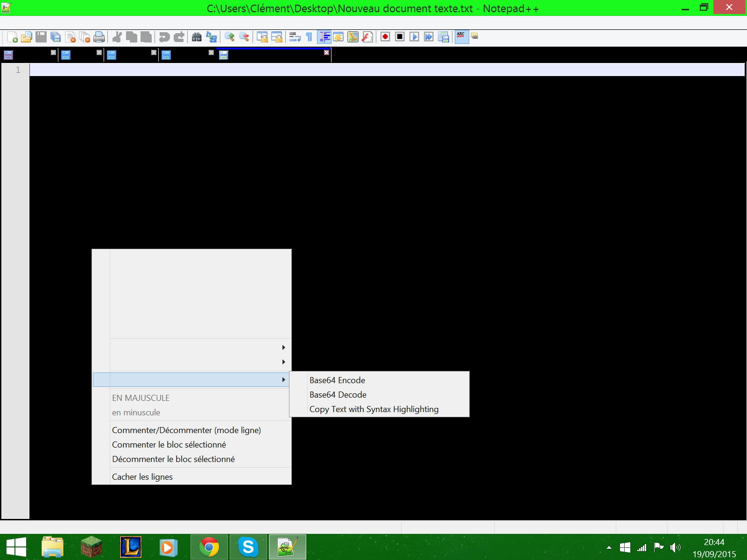
Task: Click the highlighted context menu row's submenu arrow
Action: click(283, 380)
